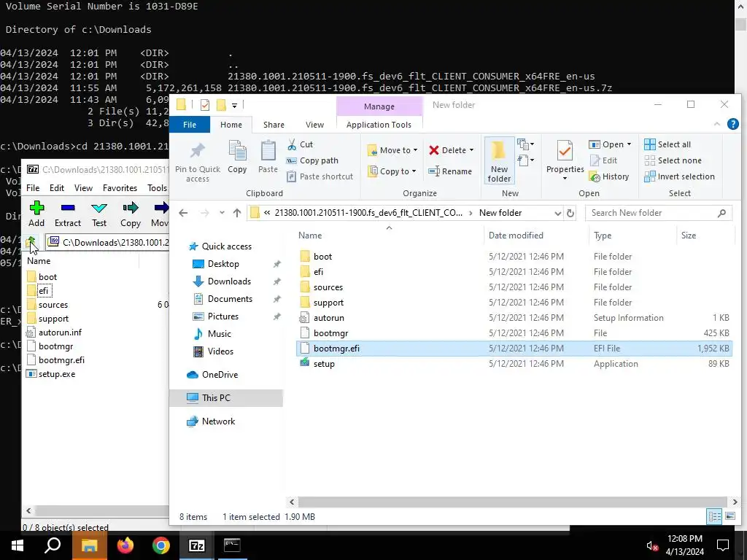Open the Application Tools tab
This screenshot has width=747, height=560.
[x=379, y=124]
